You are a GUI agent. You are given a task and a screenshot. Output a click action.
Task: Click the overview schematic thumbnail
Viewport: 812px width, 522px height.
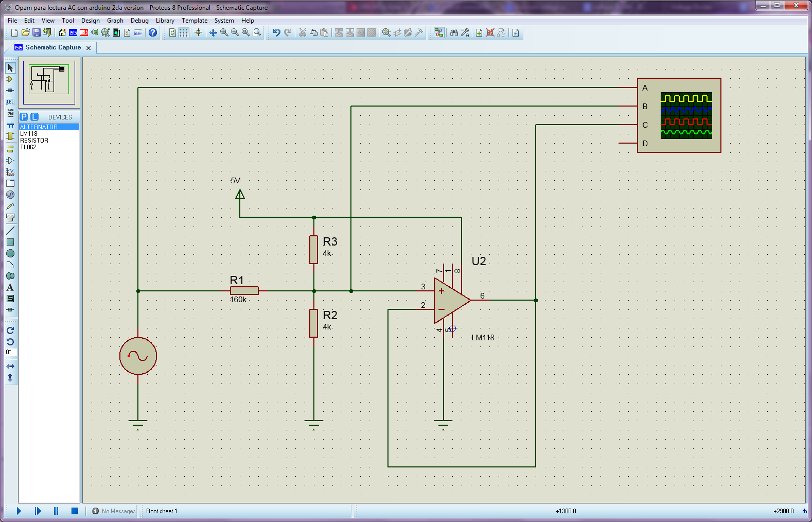click(x=49, y=82)
